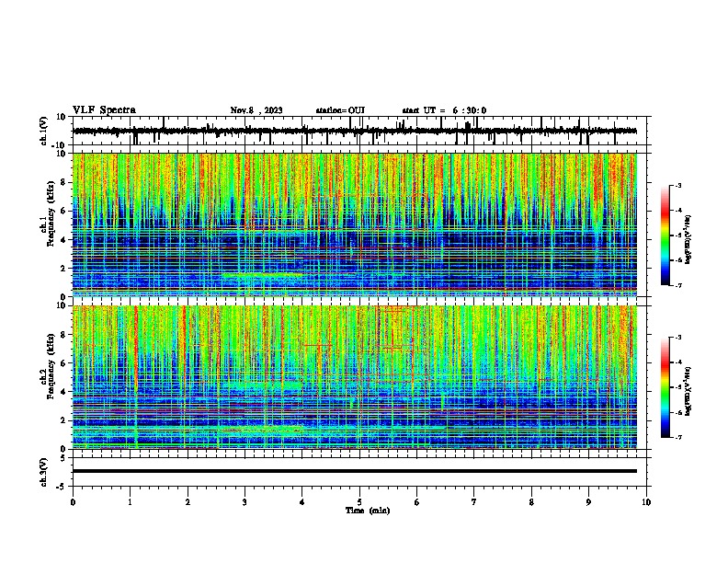
Task: Click the "Time (min)" axis label
Action: pyautogui.click(x=368, y=511)
